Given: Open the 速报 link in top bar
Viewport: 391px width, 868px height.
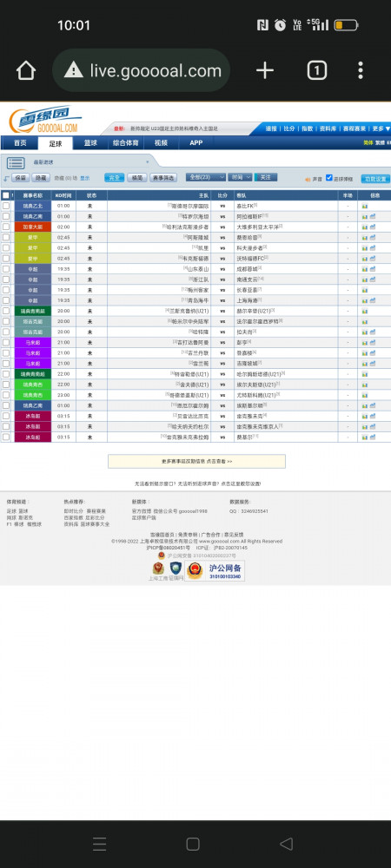Looking at the screenshot, I should pos(271,128).
